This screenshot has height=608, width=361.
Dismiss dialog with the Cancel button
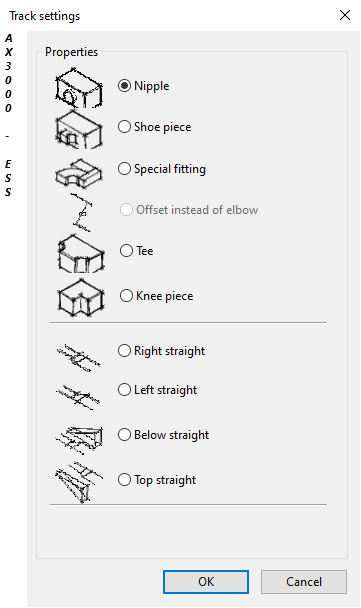(304, 582)
